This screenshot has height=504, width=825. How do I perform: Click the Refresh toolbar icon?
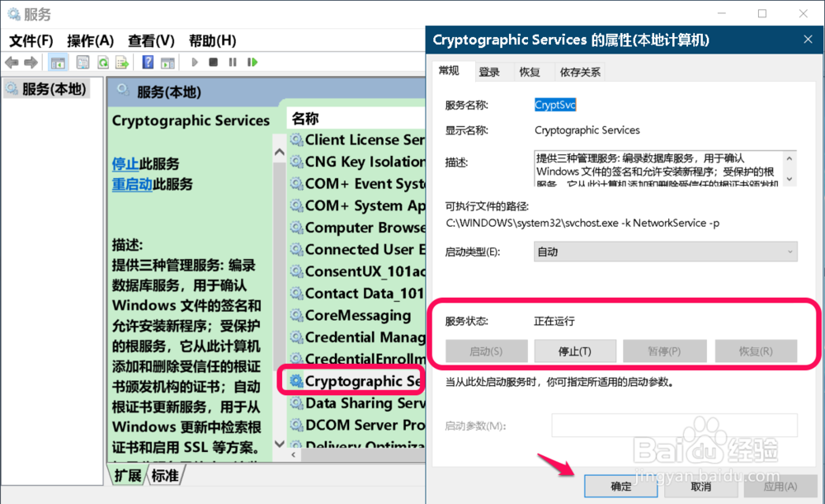tap(103, 63)
